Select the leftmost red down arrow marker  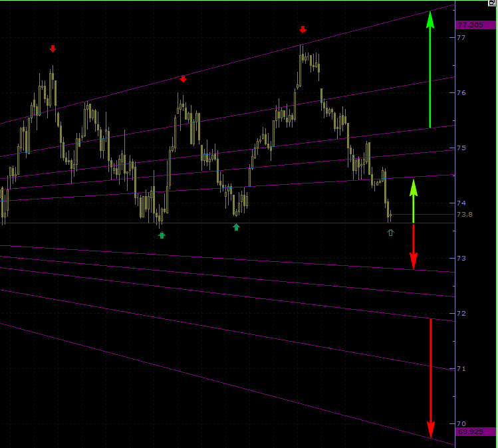pos(53,49)
